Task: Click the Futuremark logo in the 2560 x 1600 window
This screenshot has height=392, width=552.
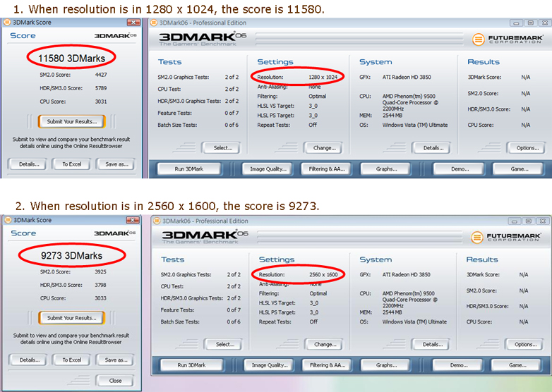Action: 505,238
